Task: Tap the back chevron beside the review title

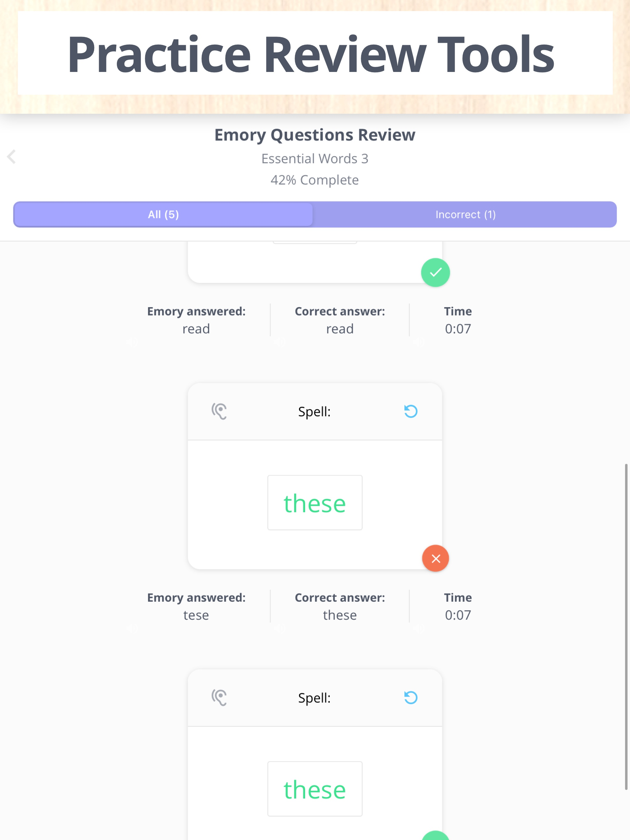Action: coord(12,157)
